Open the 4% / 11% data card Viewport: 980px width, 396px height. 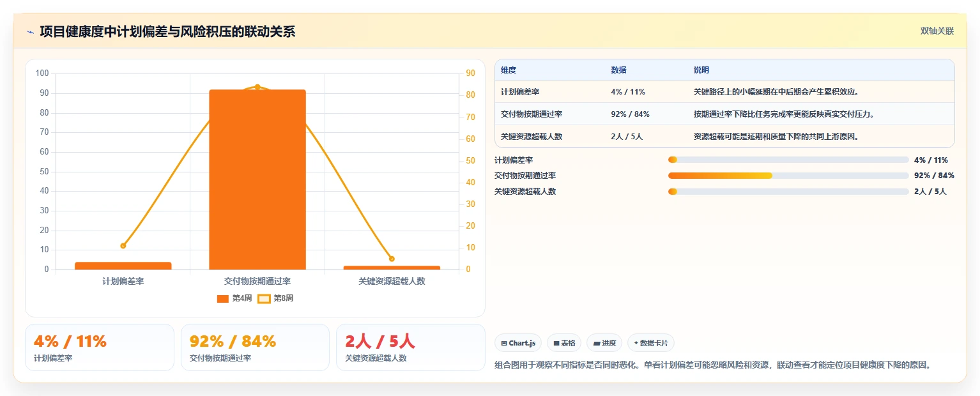pos(100,347)
